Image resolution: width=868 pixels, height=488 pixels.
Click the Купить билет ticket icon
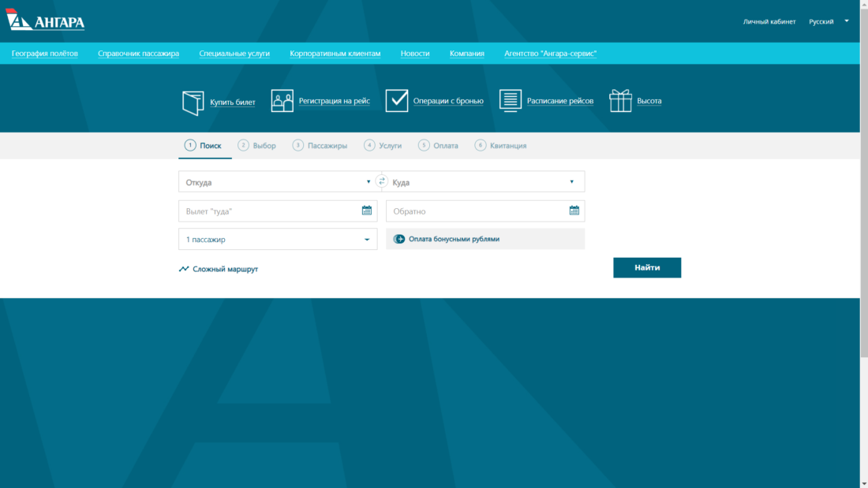pyautogui.click(x=193, y=102)
